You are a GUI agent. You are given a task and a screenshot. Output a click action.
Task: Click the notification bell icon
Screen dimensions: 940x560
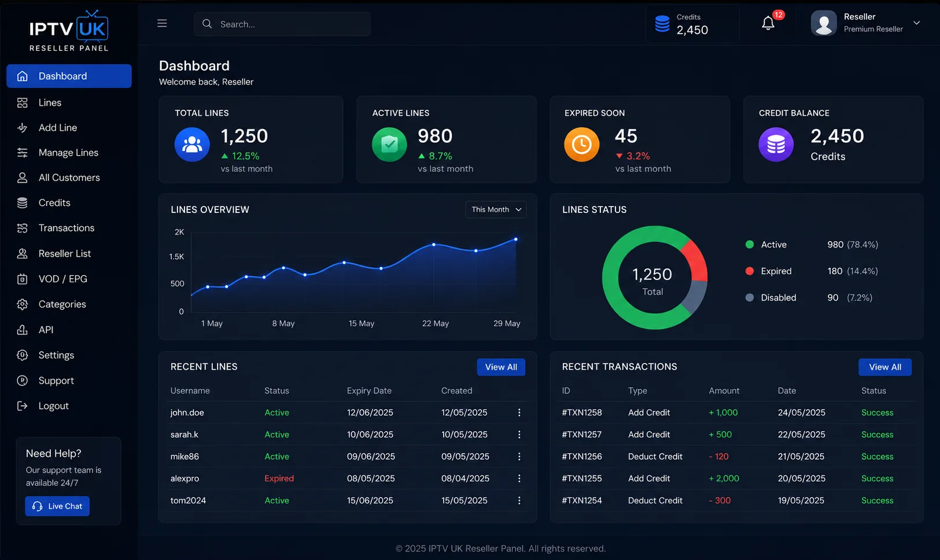[x=768, y=23]
